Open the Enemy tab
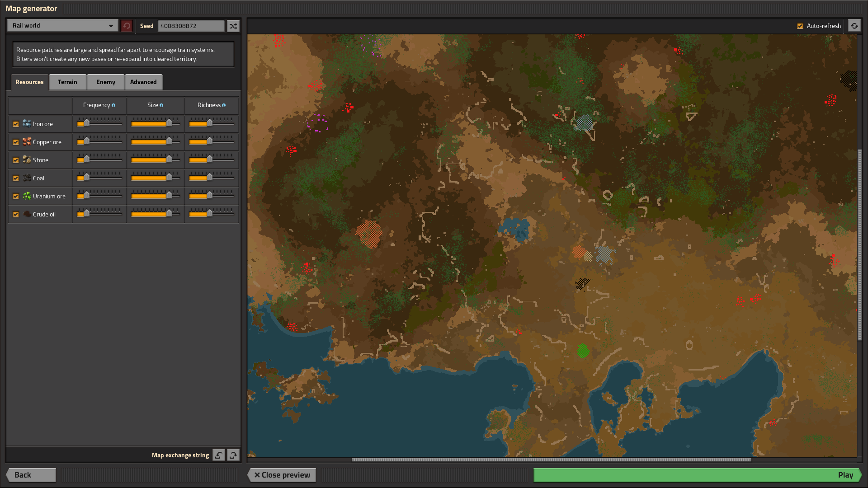The width and height of the screenshot is (868, 488). click(x=105, y=82)
